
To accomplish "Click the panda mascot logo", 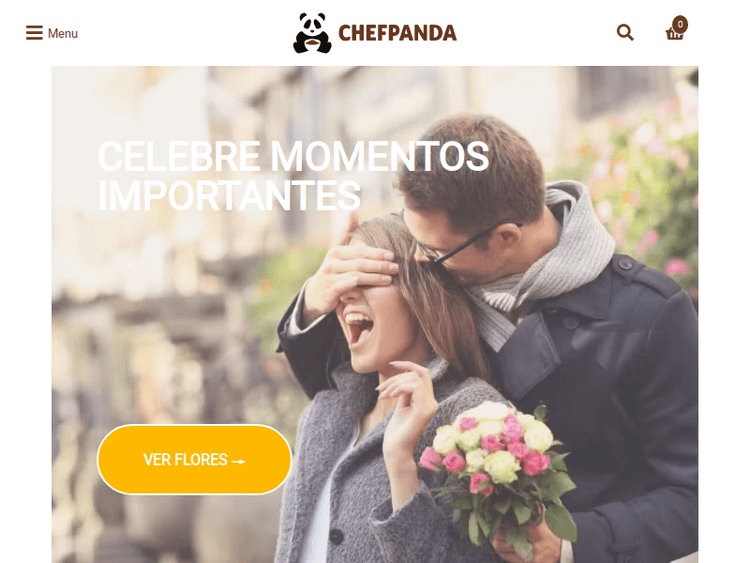I will click(312, 33).
